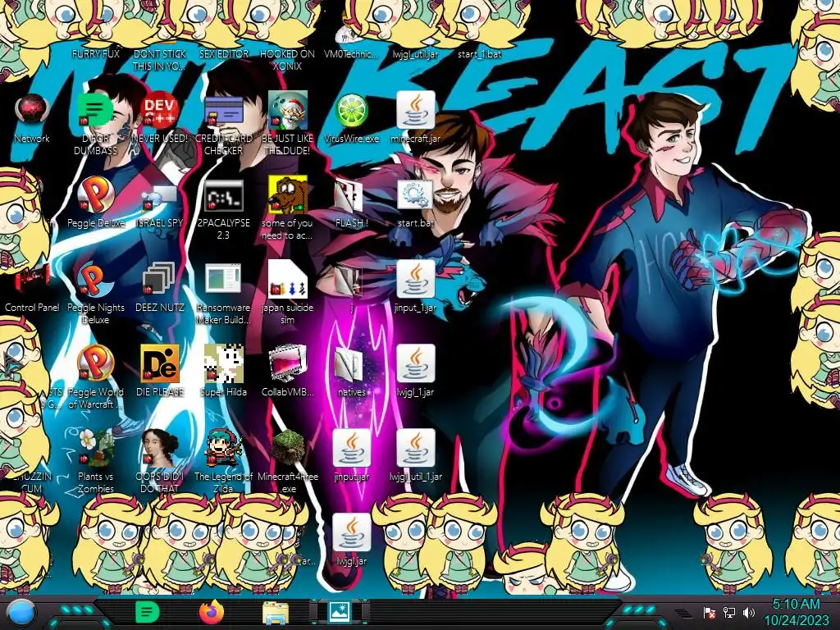Open jinput_1.jar Java file
840x630 pixels.
coord(415,280)
